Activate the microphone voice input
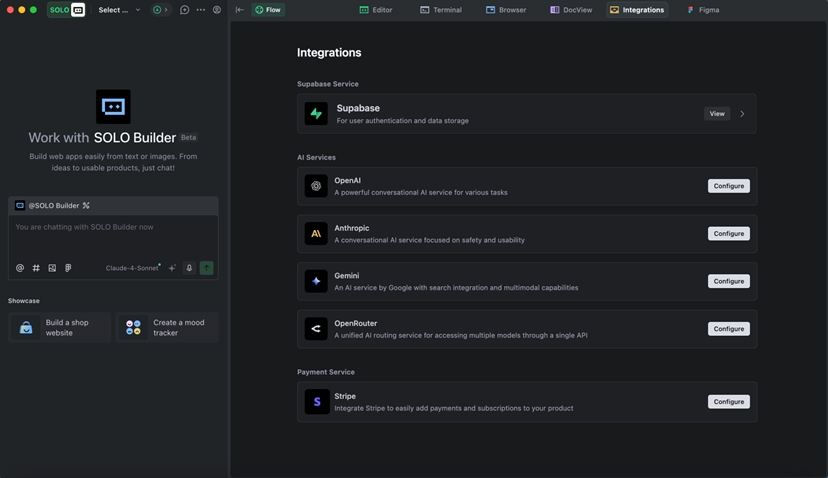 point(189,268)
